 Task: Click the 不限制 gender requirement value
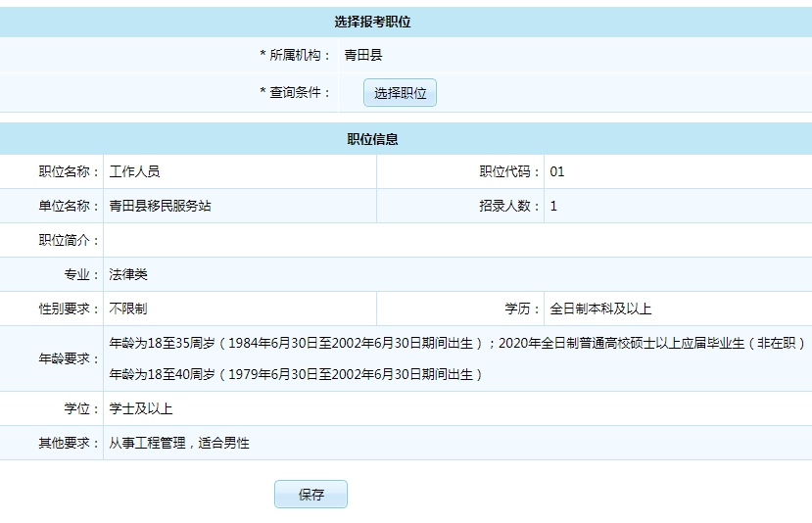tap(128, 309)
